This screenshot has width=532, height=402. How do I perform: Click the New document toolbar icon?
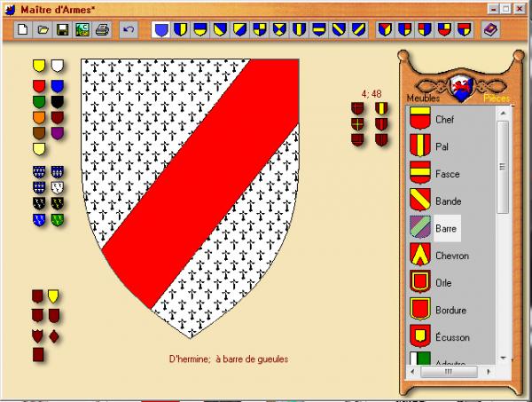pos(22,29)
